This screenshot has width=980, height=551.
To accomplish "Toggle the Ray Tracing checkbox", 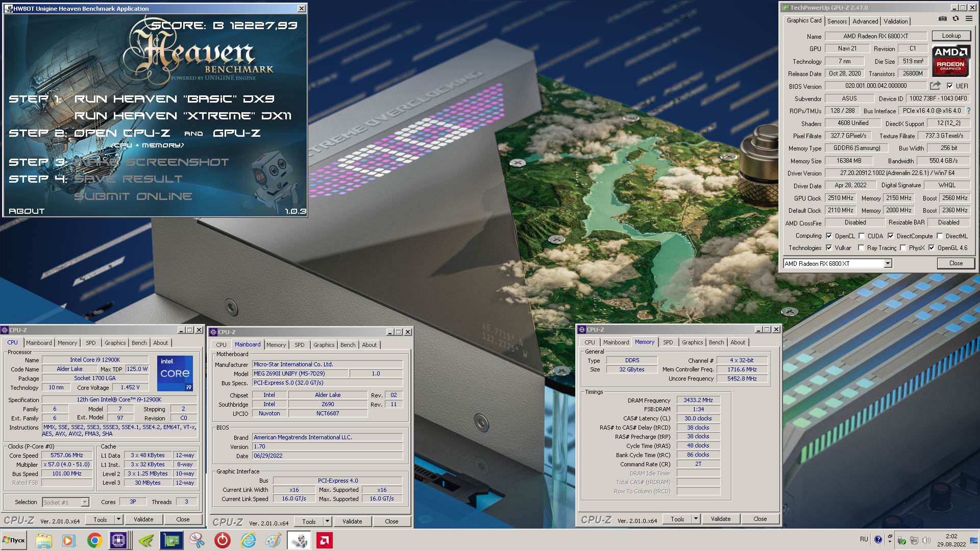I will 862,247.
